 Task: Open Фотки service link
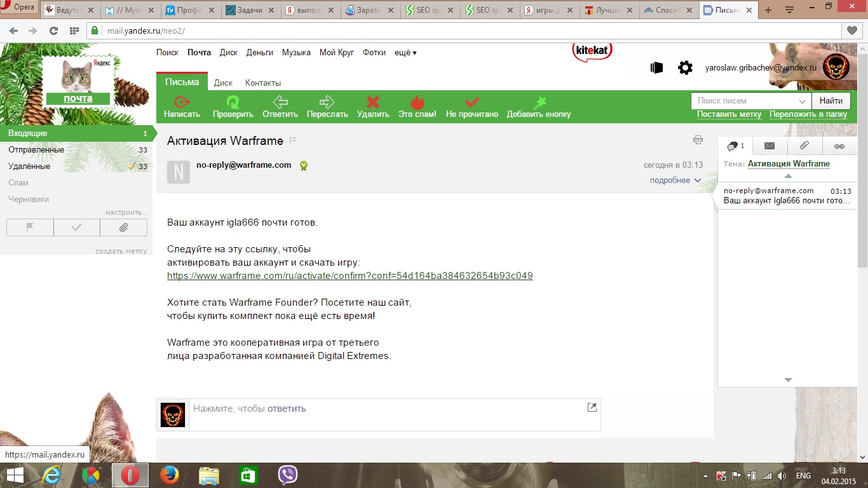(x=374, y=53)
